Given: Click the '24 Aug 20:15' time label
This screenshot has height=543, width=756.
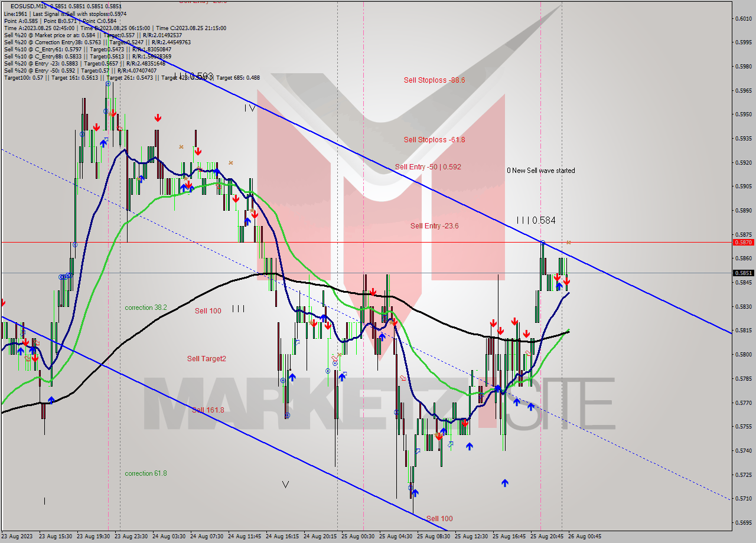Looking at the screenshot, I should tap(320, 537).
